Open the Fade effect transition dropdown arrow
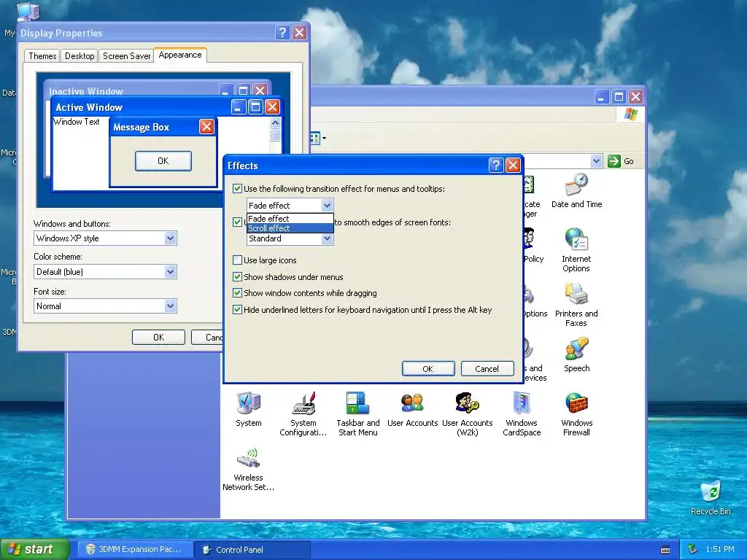This screenshot has height=560, width=747. click(327, 205)
